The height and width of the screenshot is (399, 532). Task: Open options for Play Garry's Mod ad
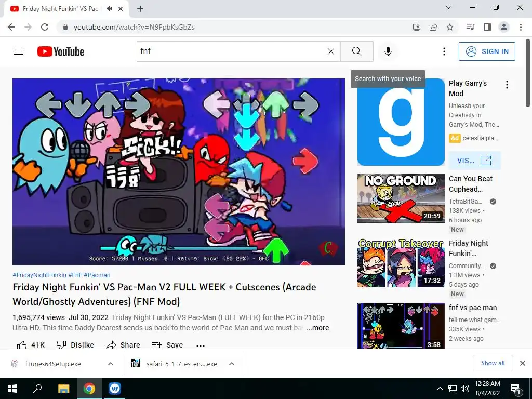click(x=507, y=85)
